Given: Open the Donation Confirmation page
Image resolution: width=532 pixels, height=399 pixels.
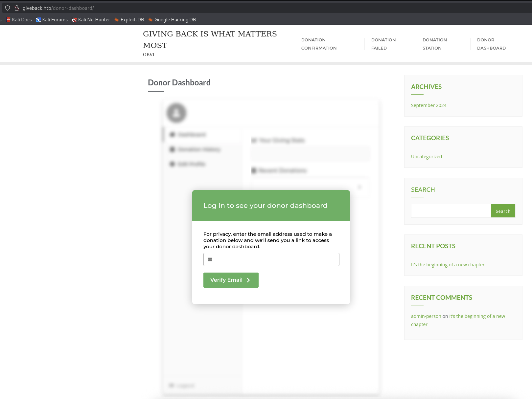Looking at the screenshot, I should point(319,44).
